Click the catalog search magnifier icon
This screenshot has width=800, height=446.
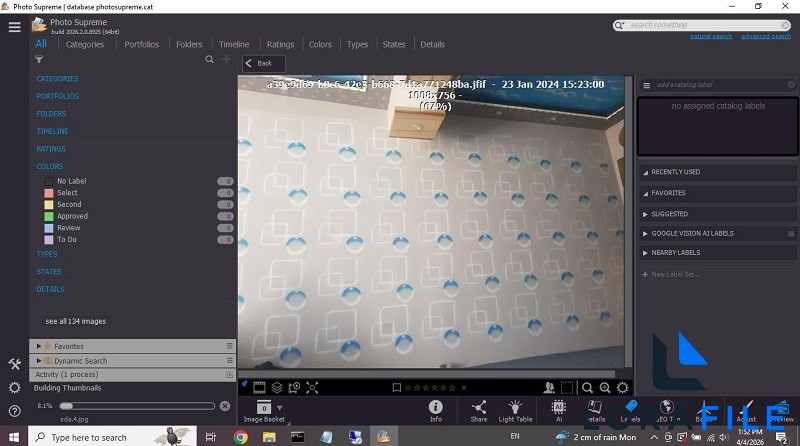click(x=209, y=60)
